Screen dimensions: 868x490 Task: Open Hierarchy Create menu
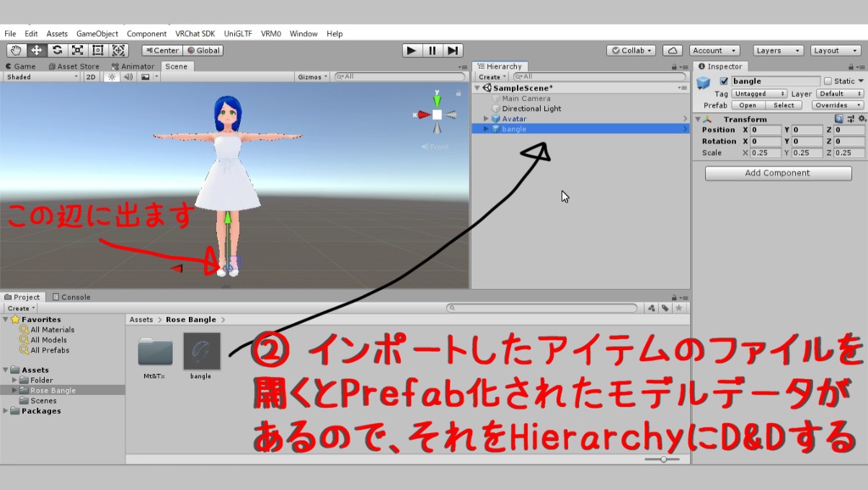[x=492, y=77]
